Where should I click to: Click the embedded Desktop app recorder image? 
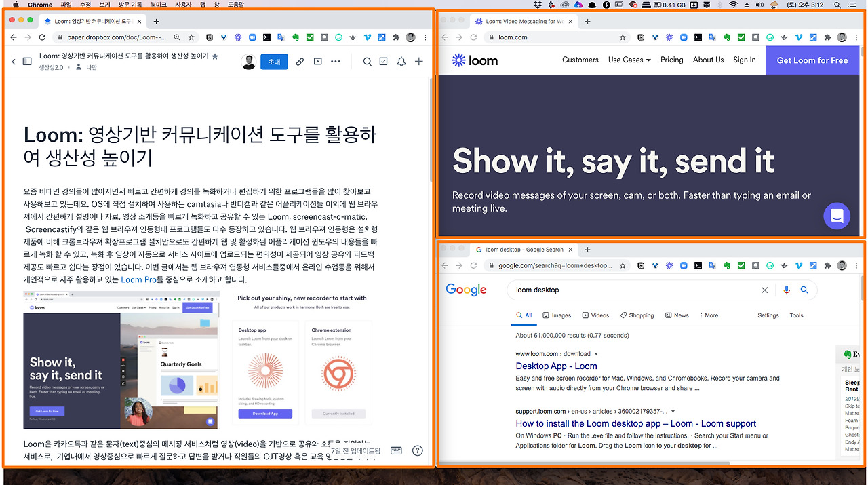(265, 372)
